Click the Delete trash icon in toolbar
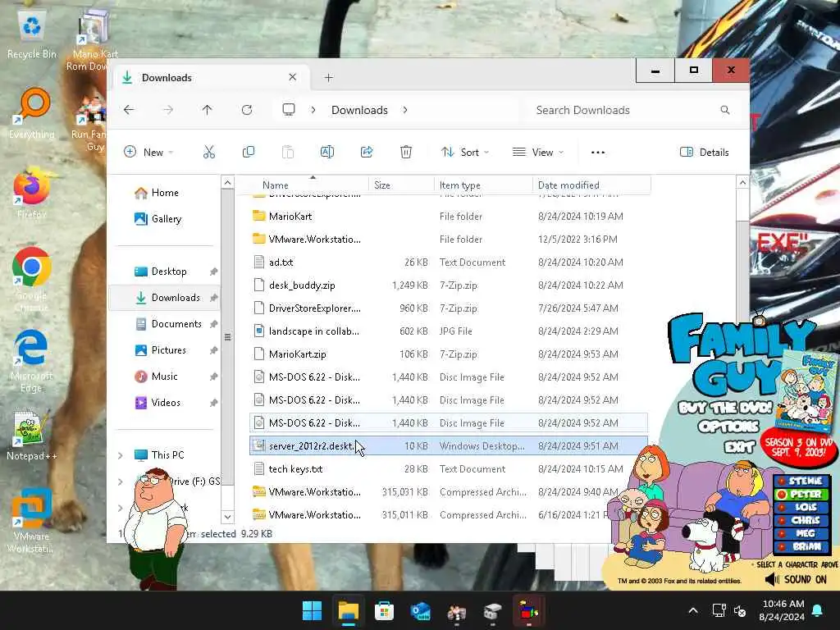Image resolution: width=840 pixels, height=630 pixels. (406, 152)
